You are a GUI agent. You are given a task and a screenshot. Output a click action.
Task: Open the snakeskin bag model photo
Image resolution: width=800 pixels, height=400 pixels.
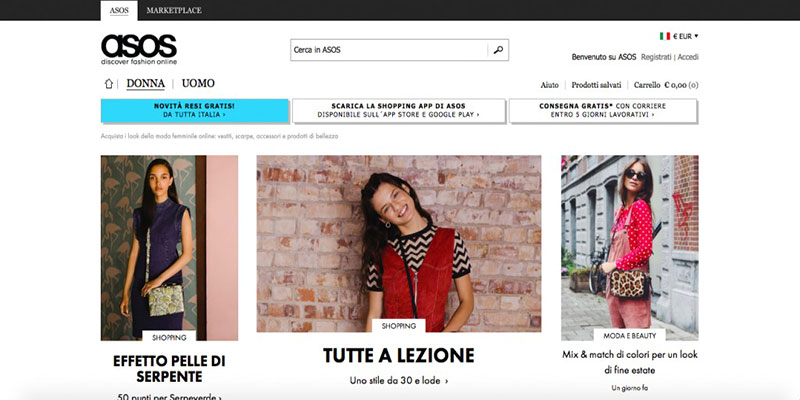(x=169, y=247)
